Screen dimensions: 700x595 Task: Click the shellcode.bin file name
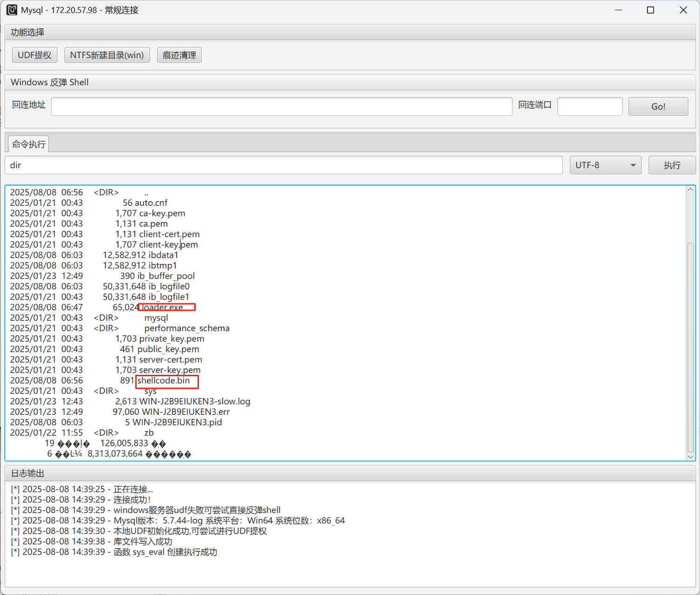point(164,380)
